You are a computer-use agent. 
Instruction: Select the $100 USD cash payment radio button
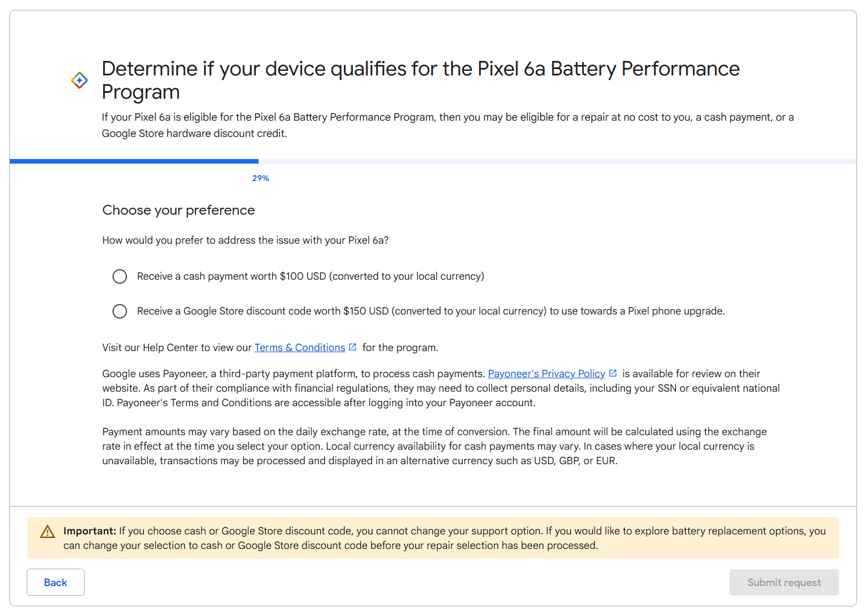coord(120,276)
